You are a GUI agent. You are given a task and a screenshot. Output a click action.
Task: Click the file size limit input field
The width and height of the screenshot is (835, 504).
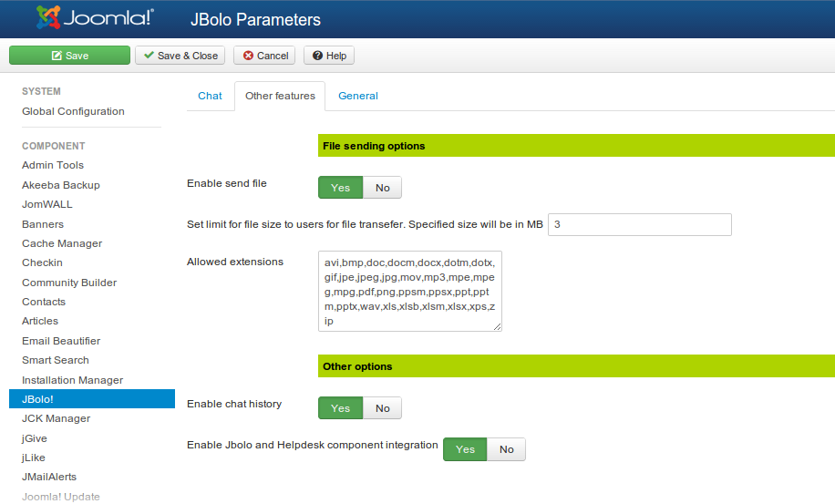(639, 224)
